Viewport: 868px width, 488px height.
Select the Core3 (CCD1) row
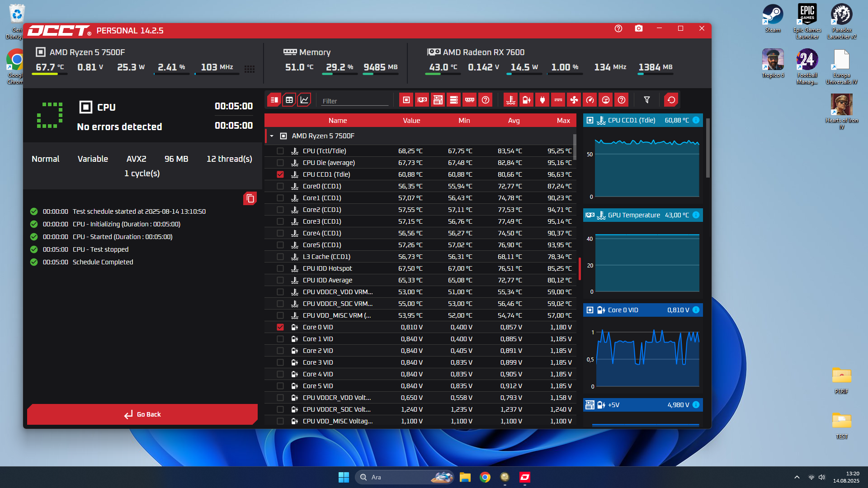420,221
